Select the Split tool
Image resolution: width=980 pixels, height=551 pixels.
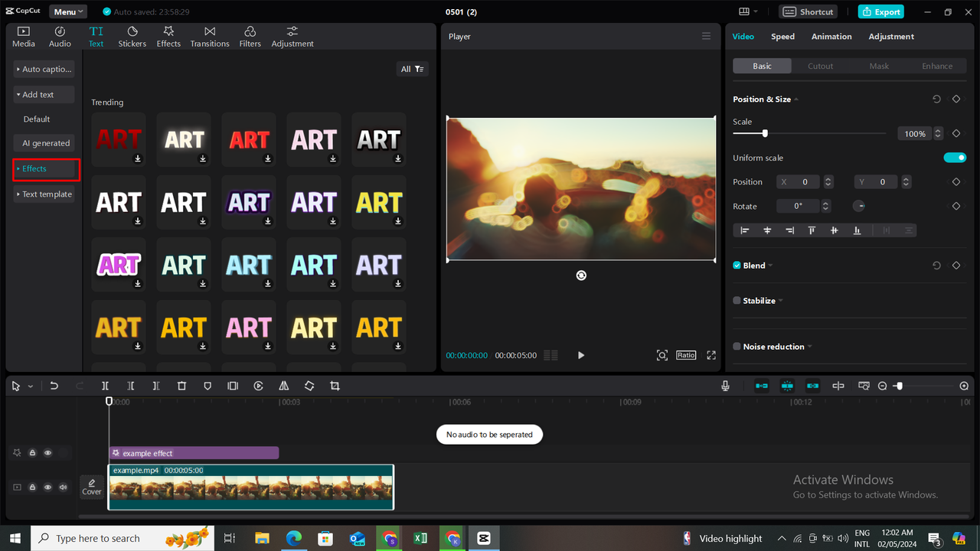click(x=105, y=386)
